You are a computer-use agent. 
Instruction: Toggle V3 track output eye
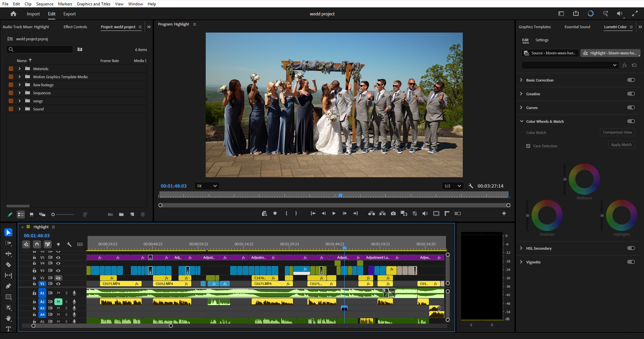[58, 271]
